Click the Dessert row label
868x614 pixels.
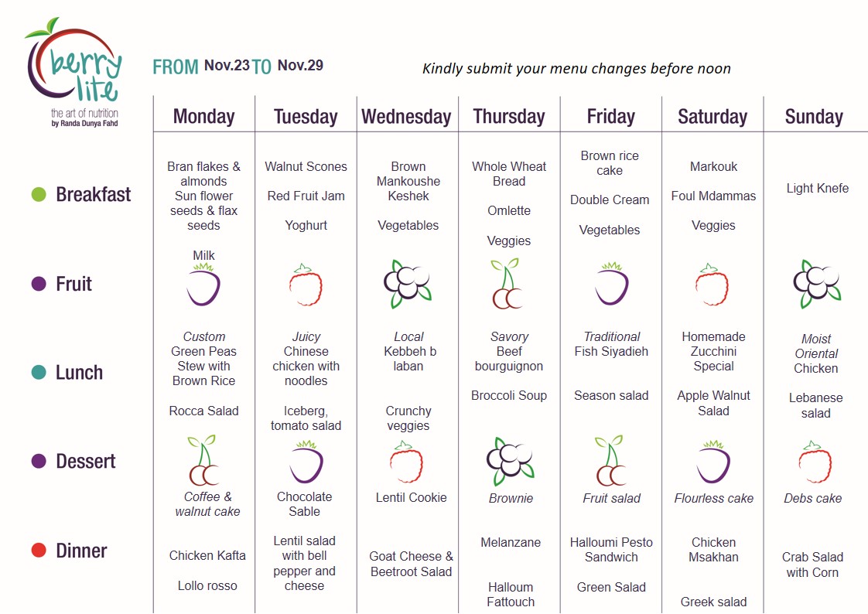(x=86, y=462)
